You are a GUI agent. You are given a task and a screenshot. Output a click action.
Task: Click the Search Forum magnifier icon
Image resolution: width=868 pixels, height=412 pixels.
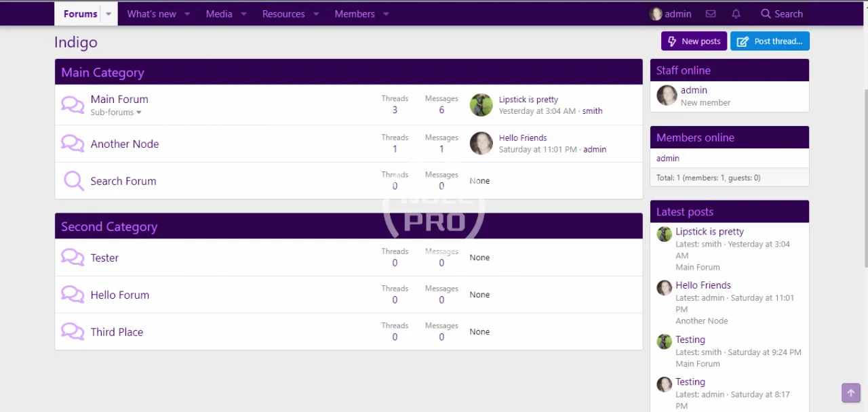pyautogui.click(x=73, y=180)
